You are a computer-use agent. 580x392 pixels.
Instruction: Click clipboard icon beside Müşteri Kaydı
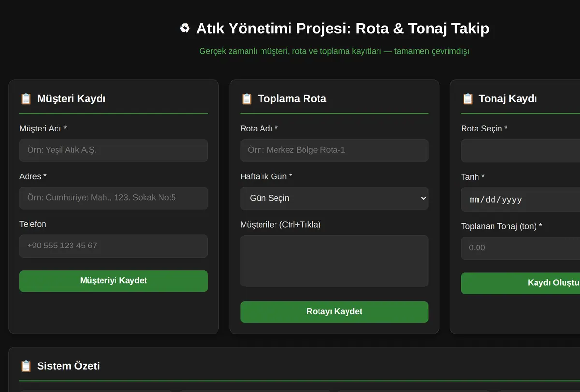pos(26,99)
